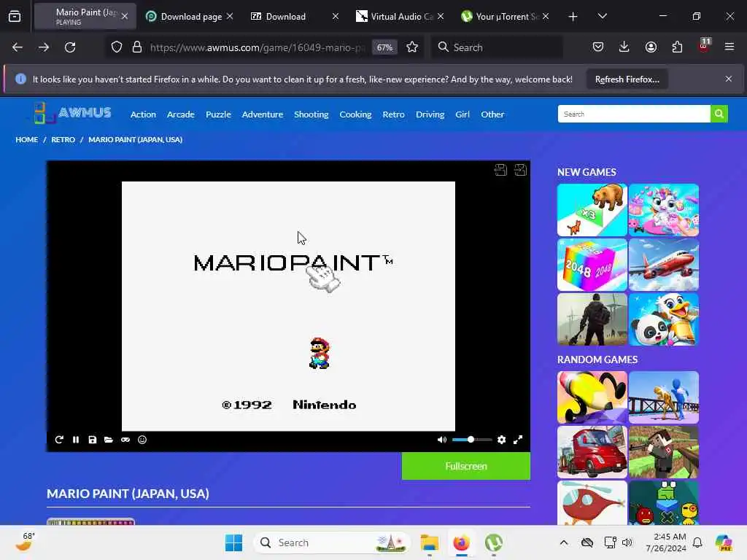
Task: Click the green site search button
Action: [x=719, y=114]
